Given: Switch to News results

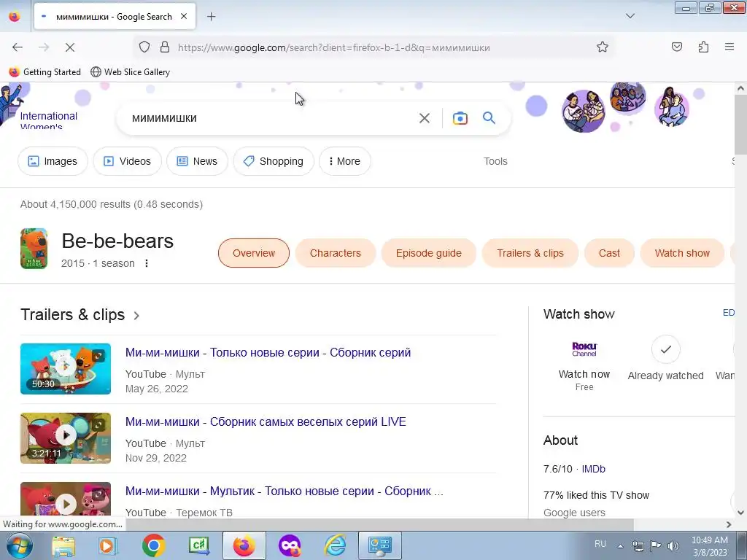Looking at the screenshot, I should point(197,161).
